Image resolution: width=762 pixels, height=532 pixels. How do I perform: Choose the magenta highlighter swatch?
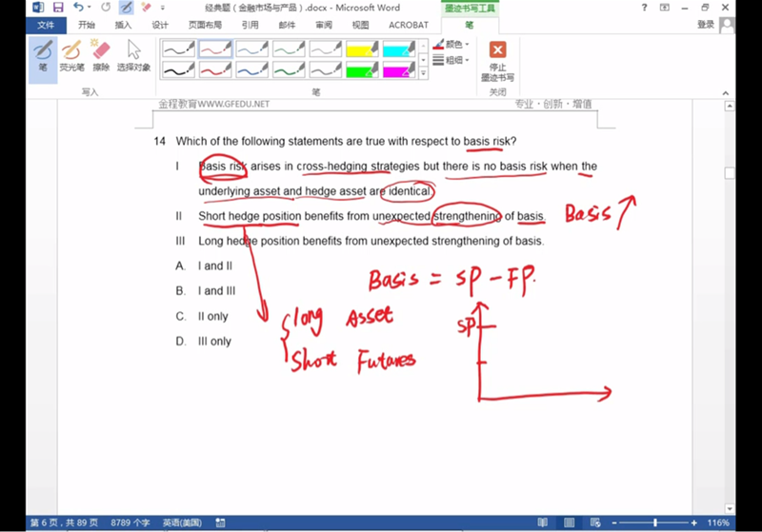(x=399, y=69)
